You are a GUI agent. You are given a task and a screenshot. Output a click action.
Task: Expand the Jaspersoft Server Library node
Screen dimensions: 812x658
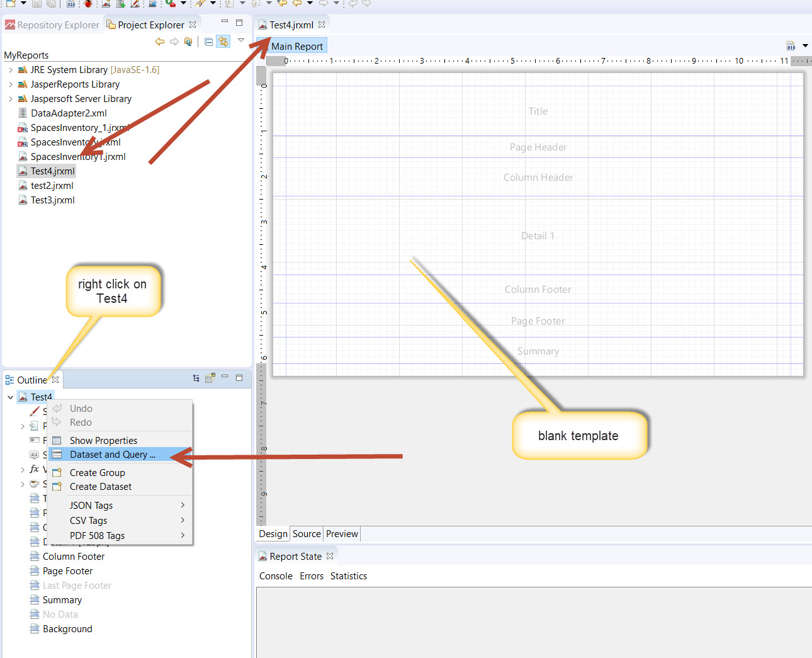point(11,99)
